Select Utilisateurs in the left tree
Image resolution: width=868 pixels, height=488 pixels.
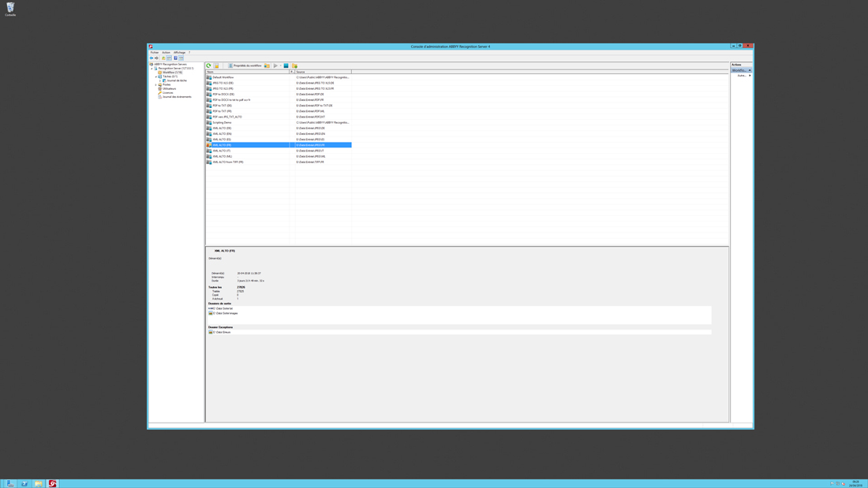(x=169, y=89)
